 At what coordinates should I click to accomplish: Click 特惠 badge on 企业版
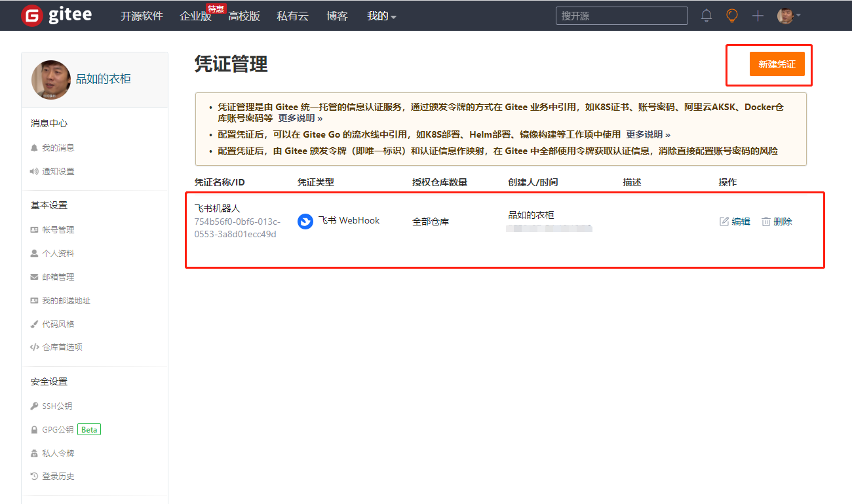coord(216,9)
